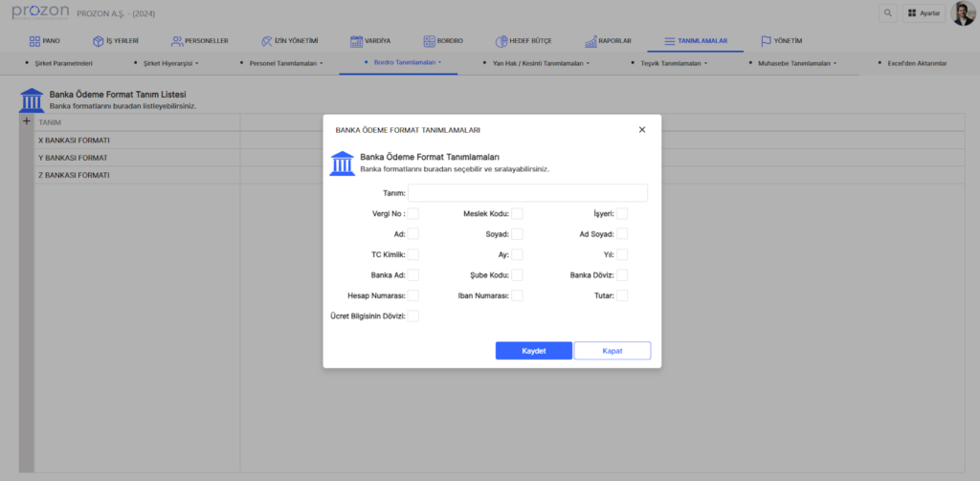
Task: Close the Banka Ödeme Format dialog
Action: (x=642, y=129)
